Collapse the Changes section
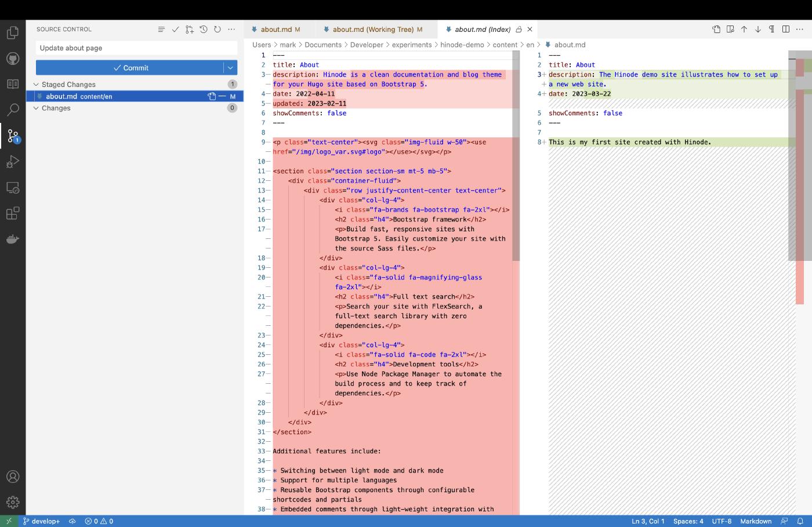Viewport: 812px width, 527px height. click(36, 108)
